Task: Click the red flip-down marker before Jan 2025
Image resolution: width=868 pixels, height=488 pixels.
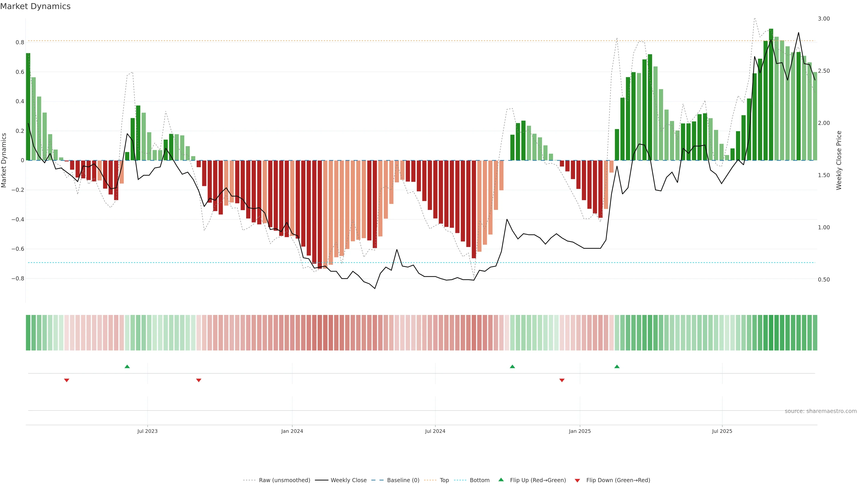Action: (562, 380)
